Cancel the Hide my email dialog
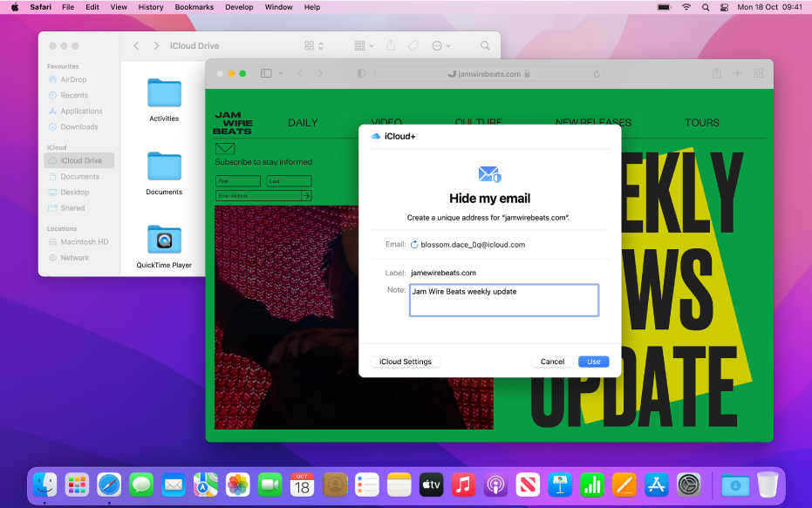Screen dimensions: 812x508 coord(552,362)
